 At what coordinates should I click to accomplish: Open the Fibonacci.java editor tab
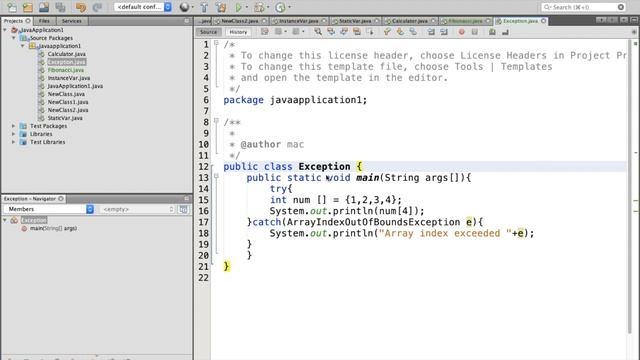pyautogui.click(x=465, y=21)
